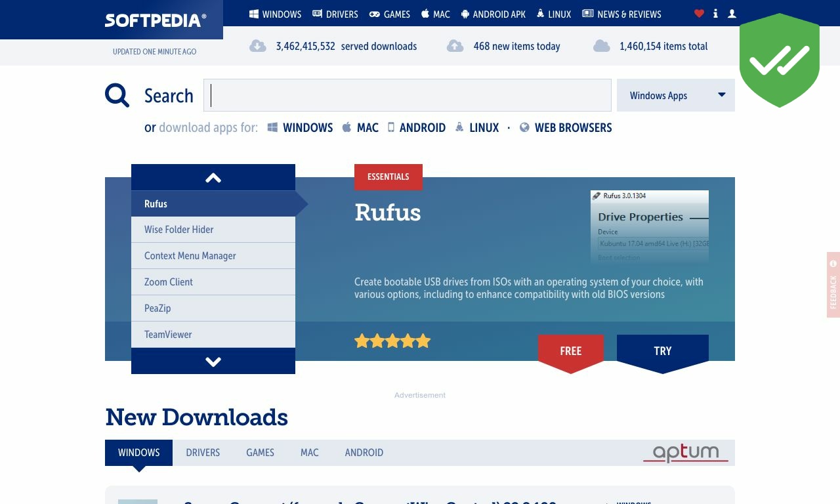This screenshot has width=840, height=504.
Task: Click the magnifying glass search icon
Action: (117, 95)
